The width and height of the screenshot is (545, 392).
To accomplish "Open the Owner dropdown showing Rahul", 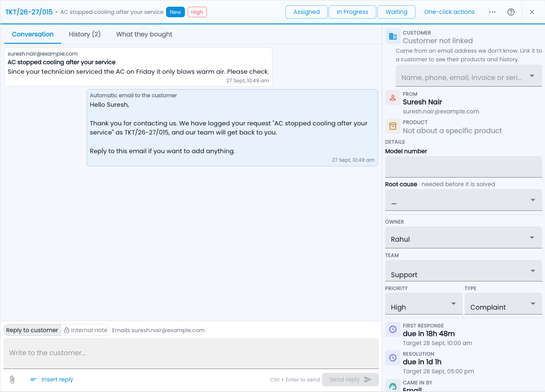I will click(463, 237).
